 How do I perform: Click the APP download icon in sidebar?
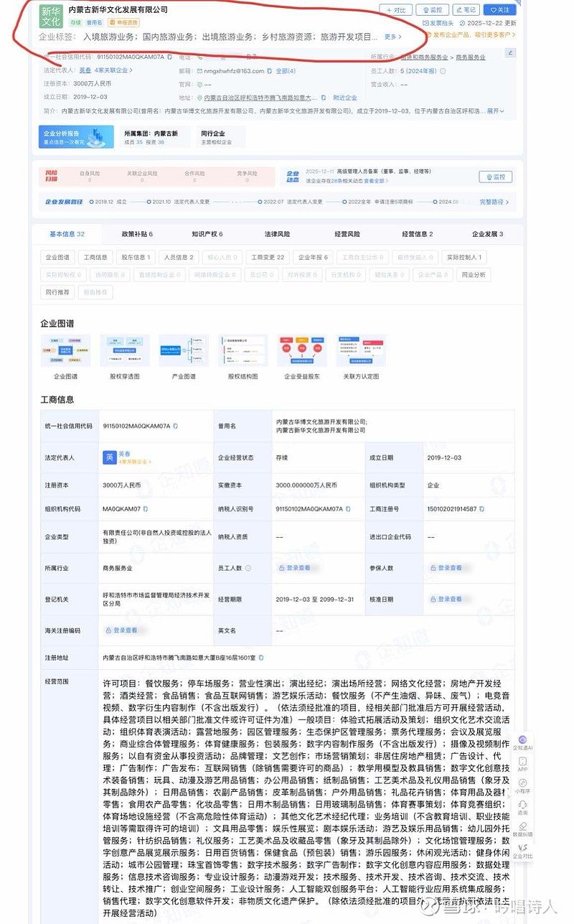point(523,762)
